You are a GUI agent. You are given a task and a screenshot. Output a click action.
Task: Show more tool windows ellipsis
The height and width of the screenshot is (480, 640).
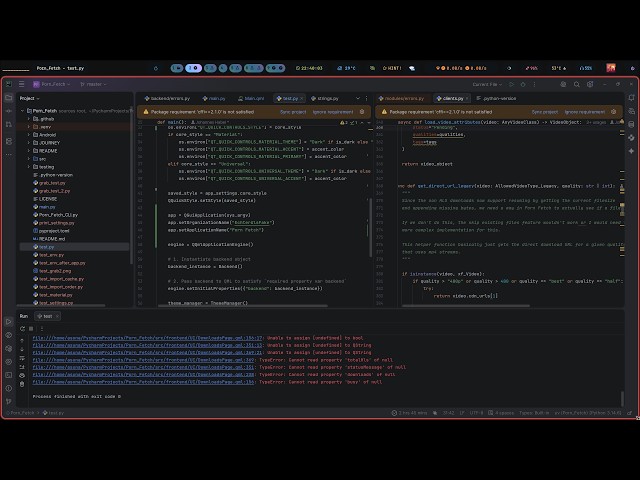[x=9, y=155]
